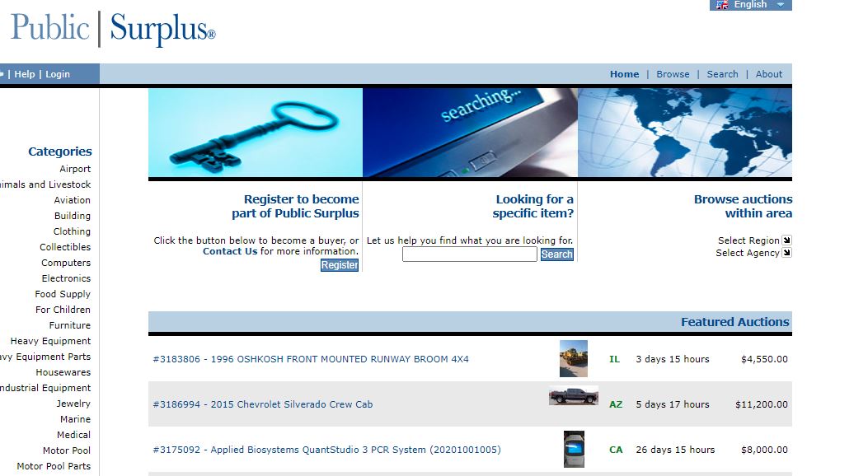Viewport: 868px width, 476px height.
Task: Go to the Home menu item
Action: (x=625, y=74)
